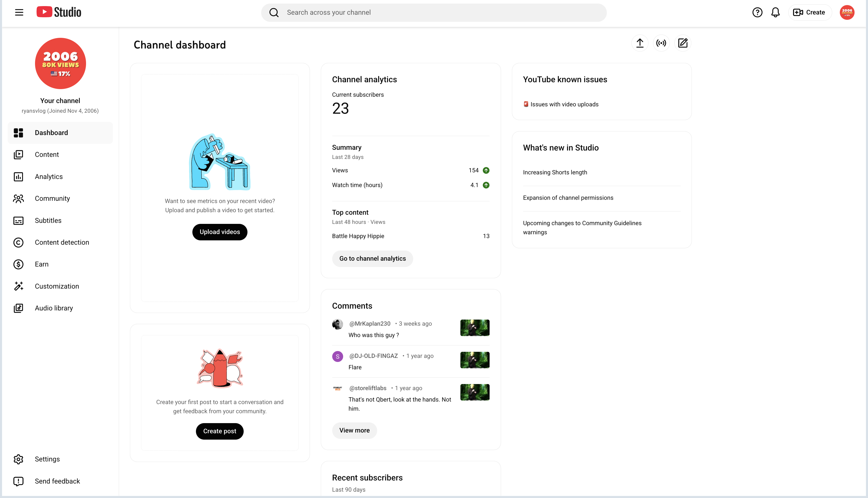Click the @DJ-OLD-FINGAZ username

tap(373, 356)
